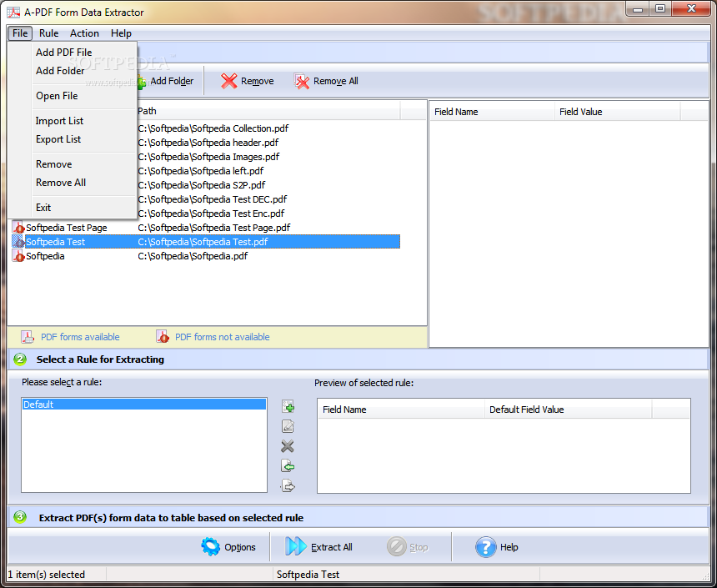Click the A-PDF application title bar icon
The height and width of the screenshot is (588, 717).
coord(13,12)
